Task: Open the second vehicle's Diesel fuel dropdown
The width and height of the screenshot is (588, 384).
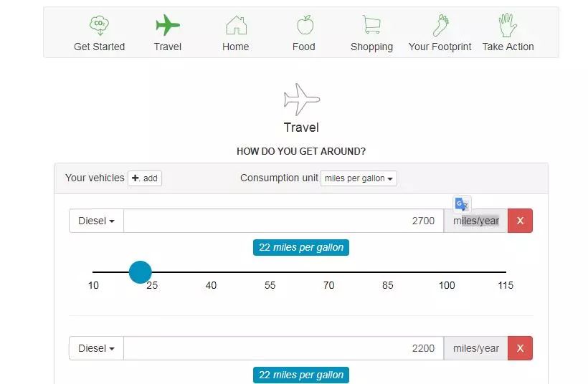Action: (x=96, y=348)
